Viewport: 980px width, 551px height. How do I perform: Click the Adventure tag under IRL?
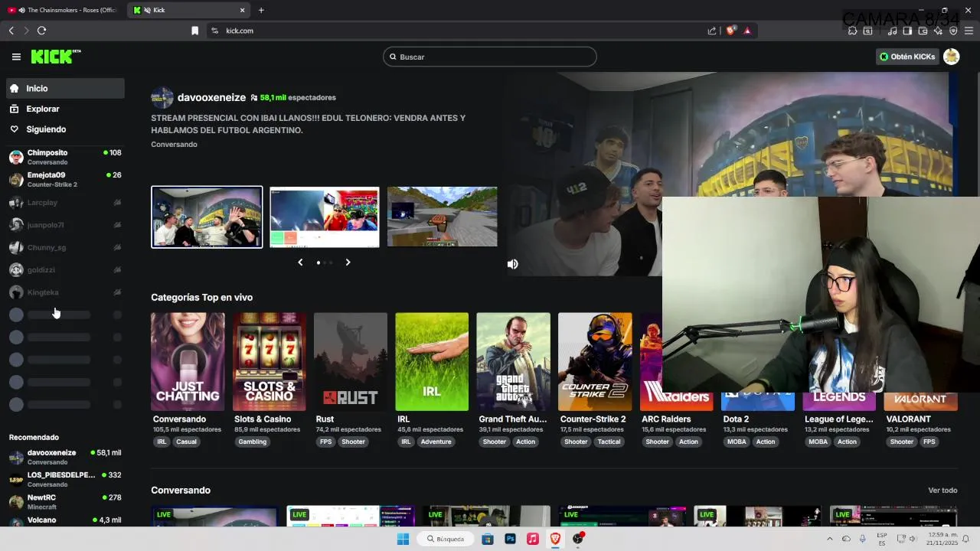point(436,442)
